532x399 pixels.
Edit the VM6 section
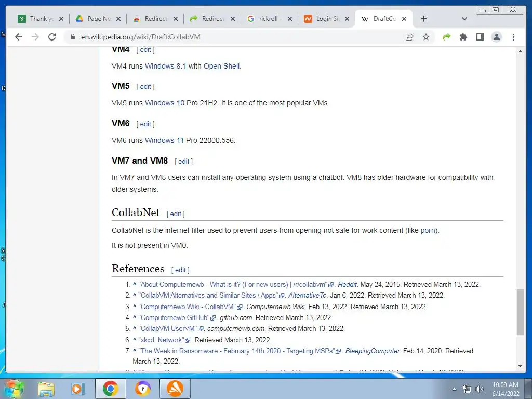pos(145,124)
